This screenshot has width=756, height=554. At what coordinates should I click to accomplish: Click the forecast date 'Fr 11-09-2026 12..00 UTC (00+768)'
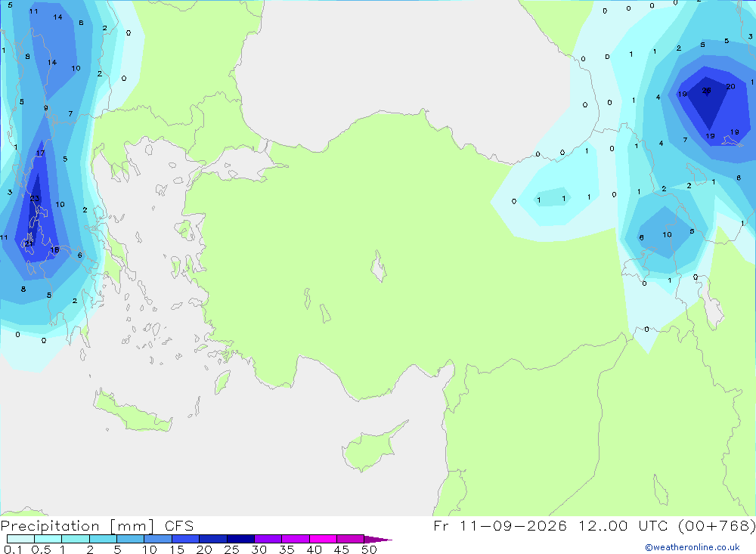pyautogui.click(x=594, y=525)
